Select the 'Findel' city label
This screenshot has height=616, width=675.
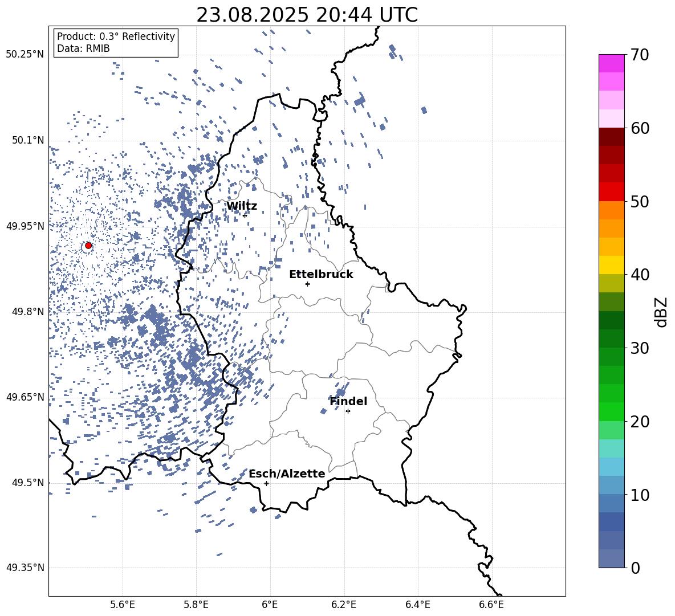pos(348,401)
